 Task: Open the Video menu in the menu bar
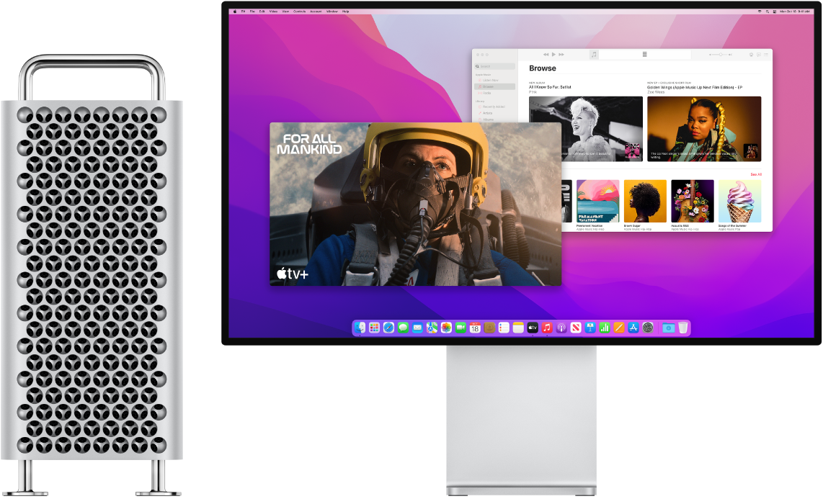coord(273,12)
